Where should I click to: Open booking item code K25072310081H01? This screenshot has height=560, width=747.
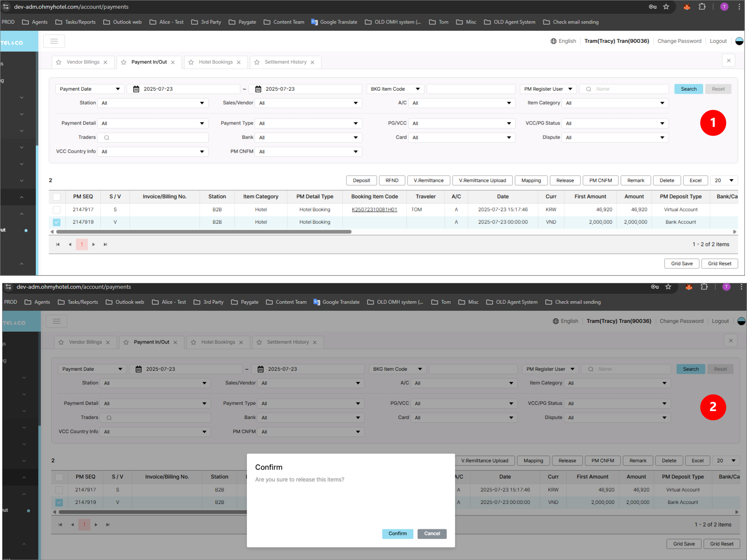374,210
